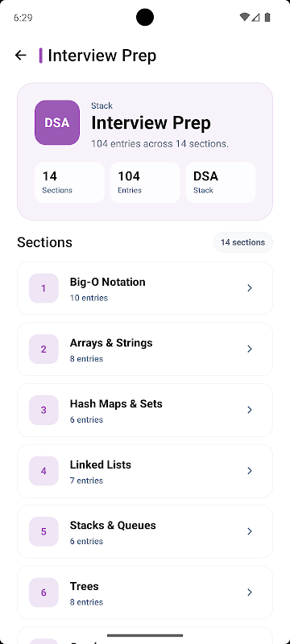Tap the battery status icon
Viewport: 290px width, 644px height.
click(267, 17)
